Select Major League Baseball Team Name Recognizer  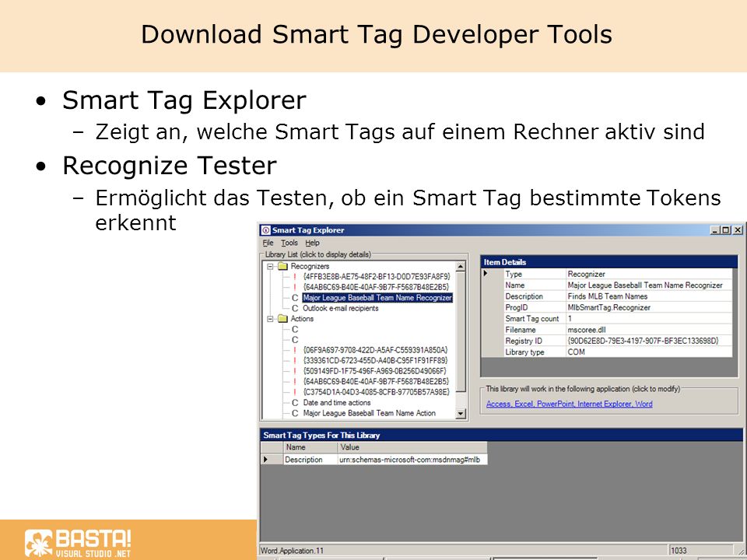click(377, 298)
